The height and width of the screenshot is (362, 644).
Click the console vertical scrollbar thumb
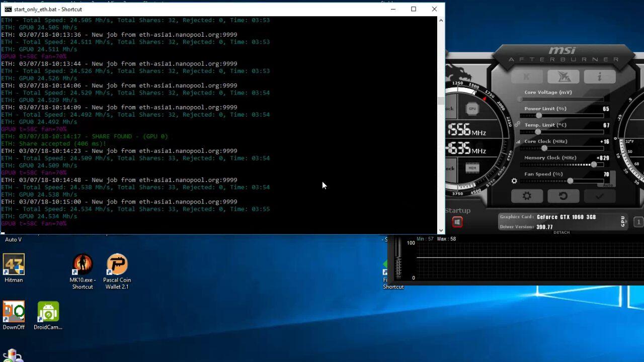click(441, 101)
